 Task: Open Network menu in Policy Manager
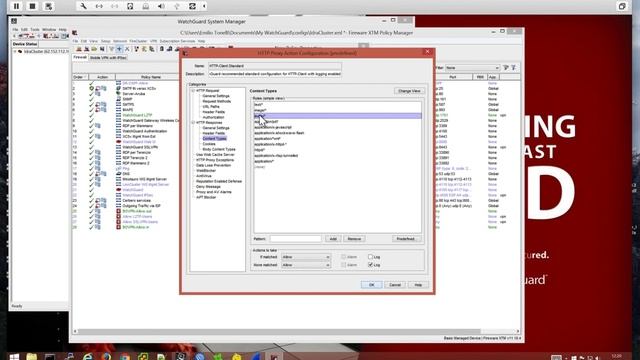click(x=120, y=41)
